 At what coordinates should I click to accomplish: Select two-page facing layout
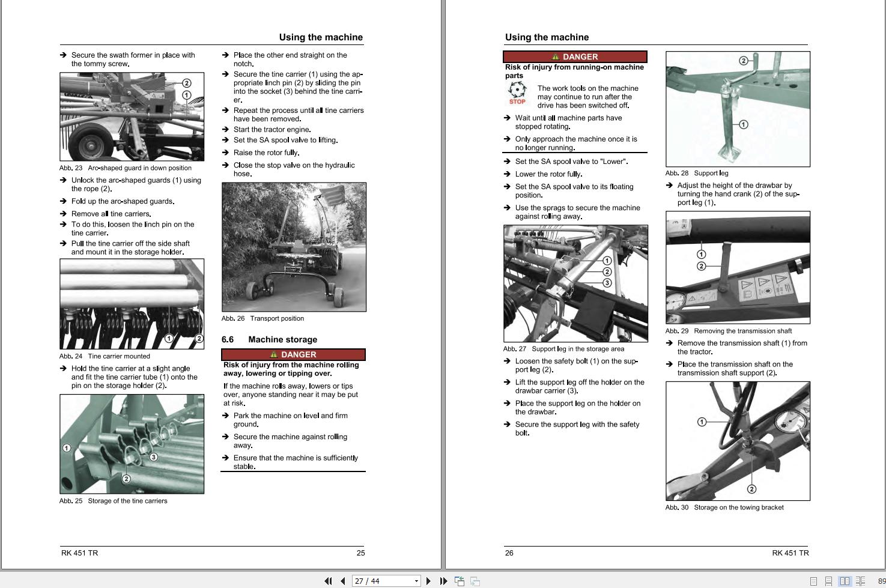click(x=845, y=581)
